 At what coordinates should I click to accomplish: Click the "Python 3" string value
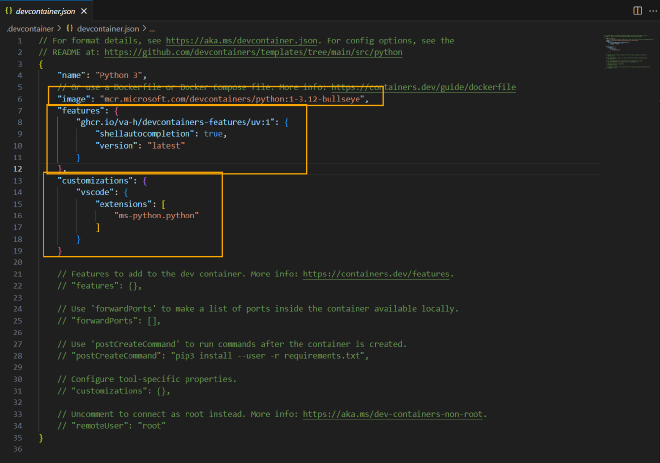point(119,75)
